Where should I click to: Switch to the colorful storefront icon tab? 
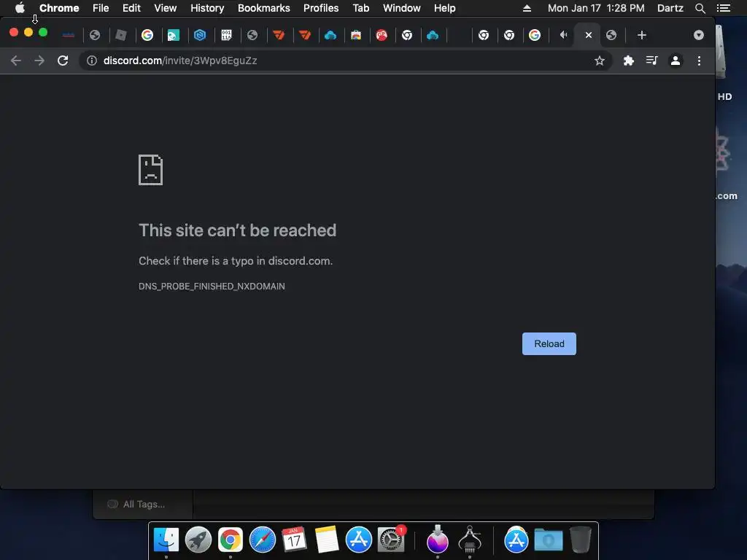coord(356,35)
